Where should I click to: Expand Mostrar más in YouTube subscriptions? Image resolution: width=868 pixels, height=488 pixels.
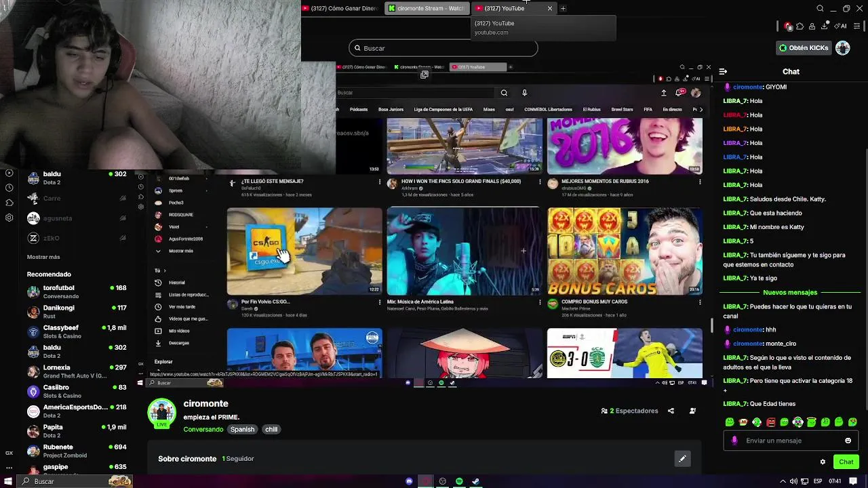coord(180,251)
